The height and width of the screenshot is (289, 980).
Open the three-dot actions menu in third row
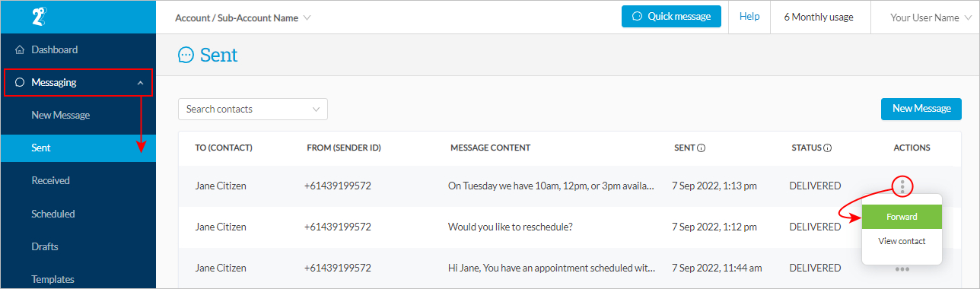pos(902,268)
